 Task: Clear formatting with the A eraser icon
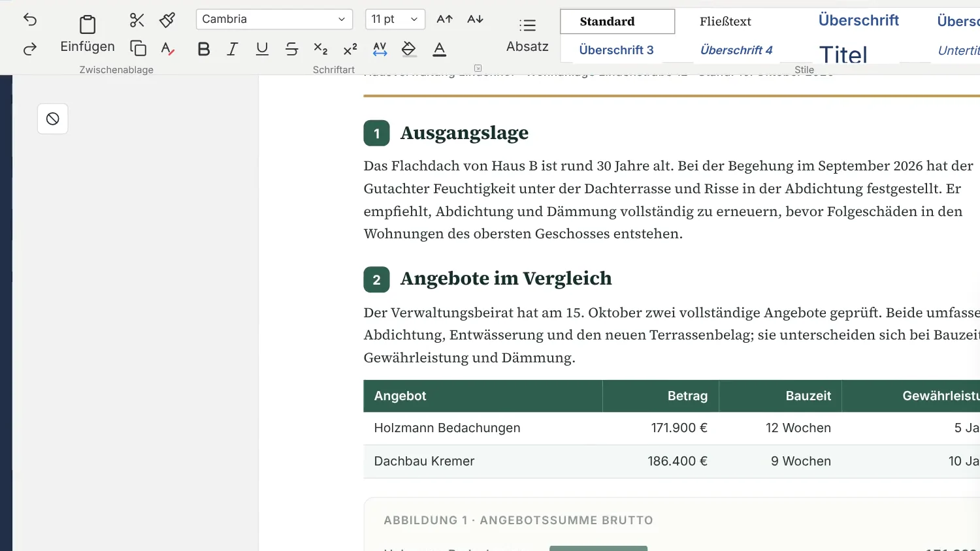tap(168, 48)
